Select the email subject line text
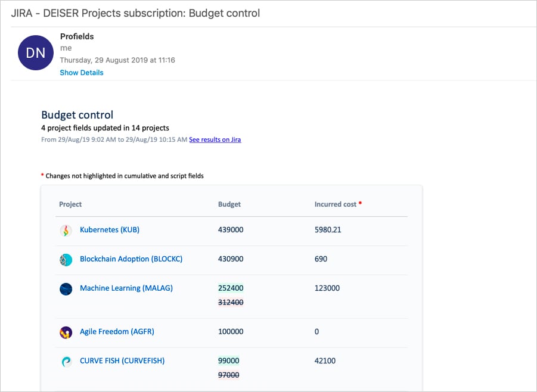 136,13
